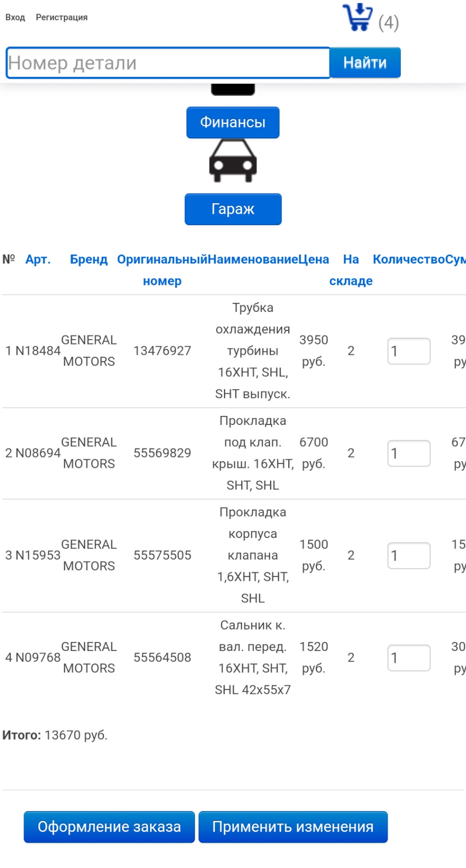This screenshot has height=868, width=466.
Task: Sort table by Цена column
Action: coord(315,259)
